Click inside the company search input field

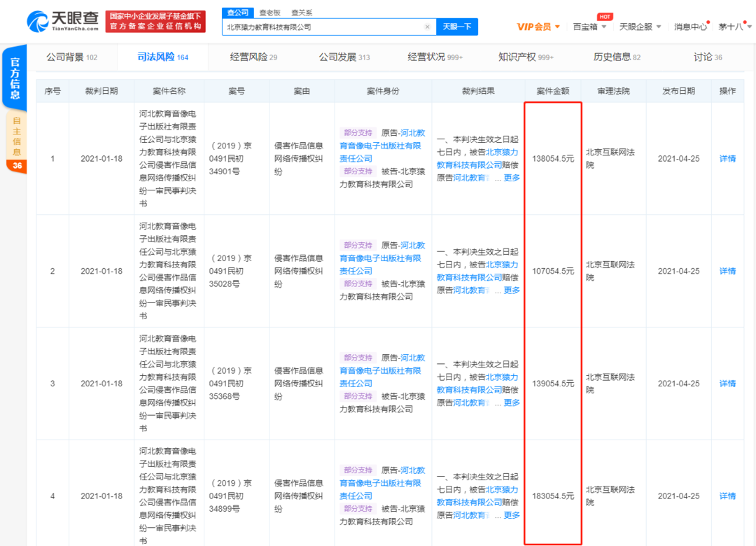322,27
